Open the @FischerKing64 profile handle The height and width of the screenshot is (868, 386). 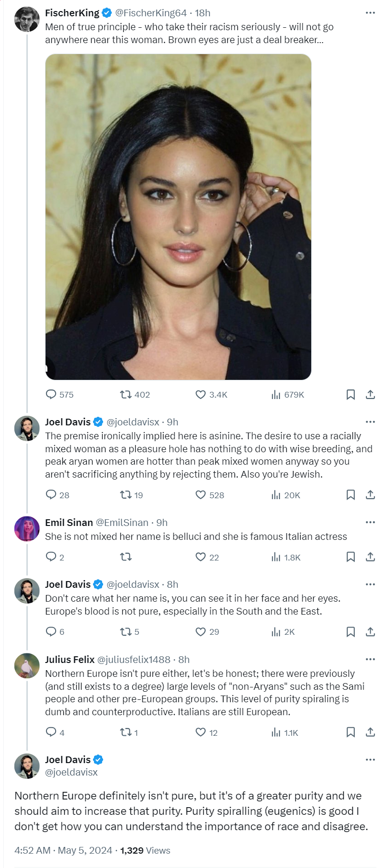(151, 13)
